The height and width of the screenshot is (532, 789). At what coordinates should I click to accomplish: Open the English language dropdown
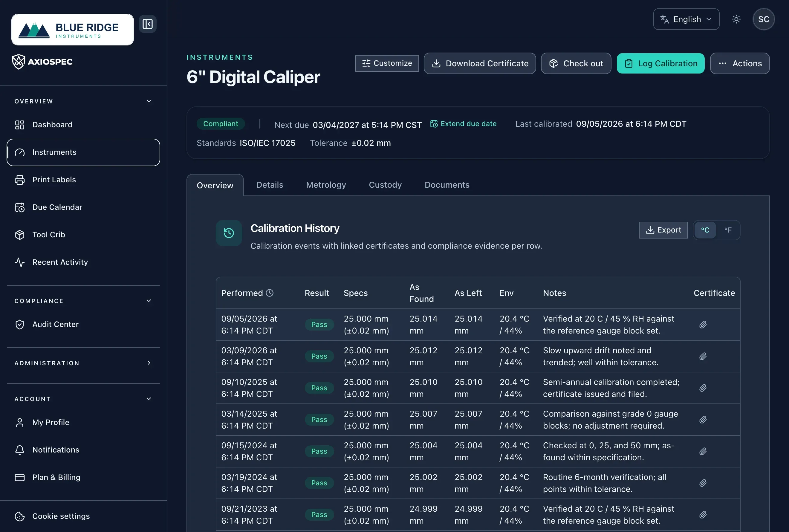[686, 19]
